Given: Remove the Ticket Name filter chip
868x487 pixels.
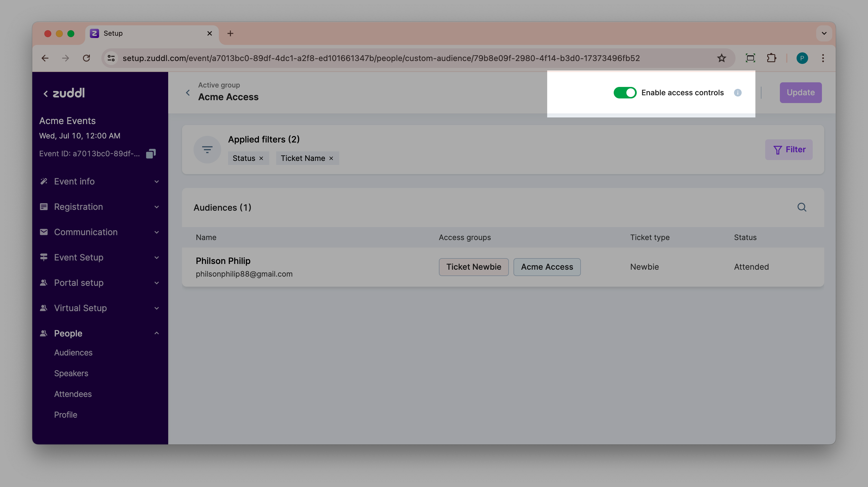Looking at the screenshot, I should [x=331, y=158].
